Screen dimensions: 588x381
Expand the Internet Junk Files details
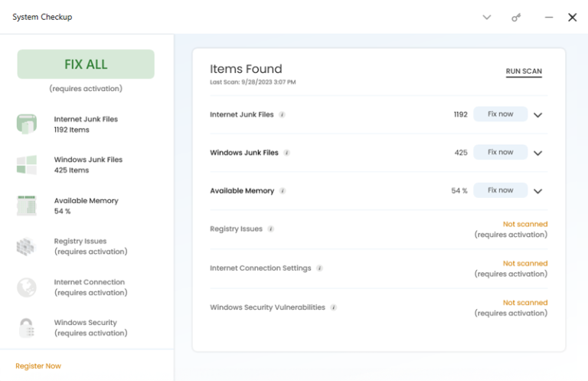tap(537, 115)
